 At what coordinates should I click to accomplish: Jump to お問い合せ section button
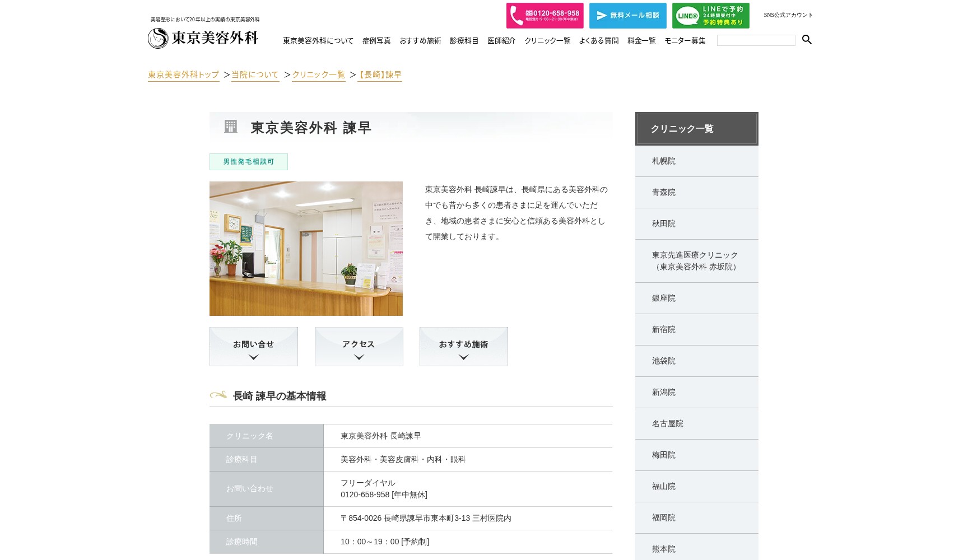tap(254, 347)
